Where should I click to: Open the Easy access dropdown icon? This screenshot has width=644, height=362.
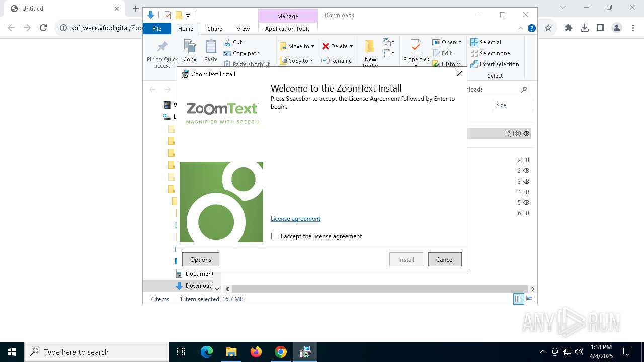[388, 53]
